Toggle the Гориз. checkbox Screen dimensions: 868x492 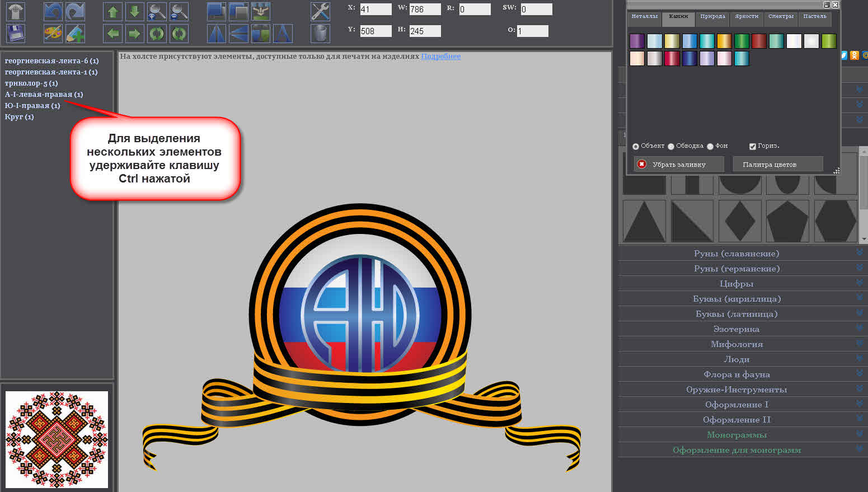tap(753, 147)
